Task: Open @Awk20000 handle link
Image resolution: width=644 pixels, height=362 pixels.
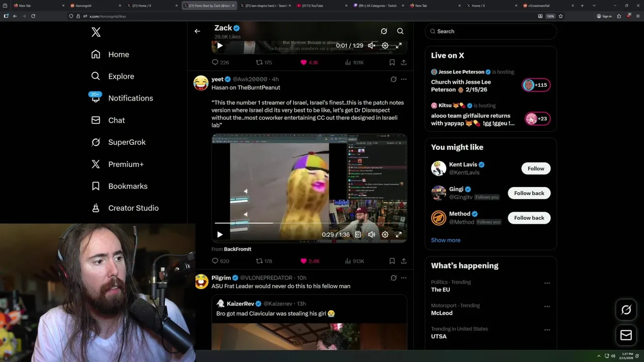Action: pyautogui.click(x=250, y=79)
